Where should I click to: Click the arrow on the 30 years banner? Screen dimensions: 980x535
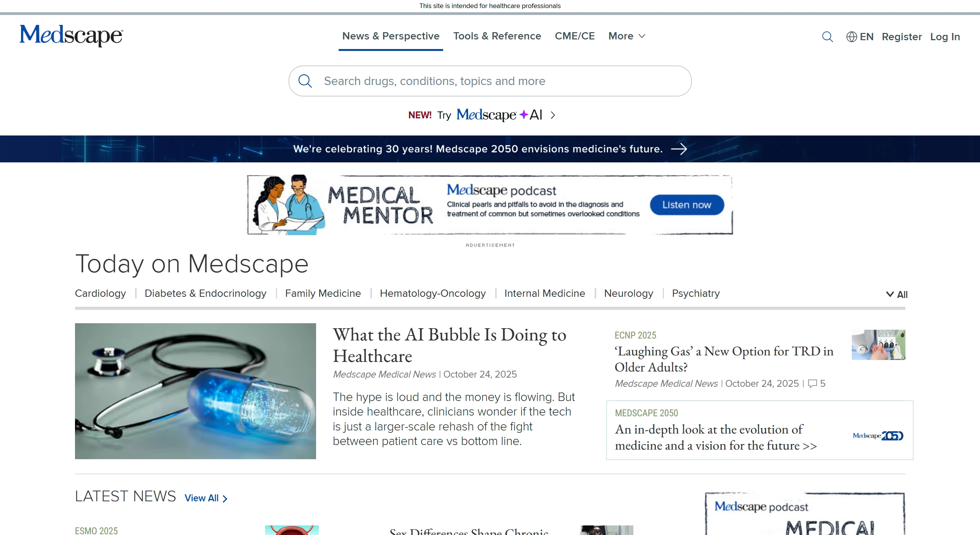679,149
